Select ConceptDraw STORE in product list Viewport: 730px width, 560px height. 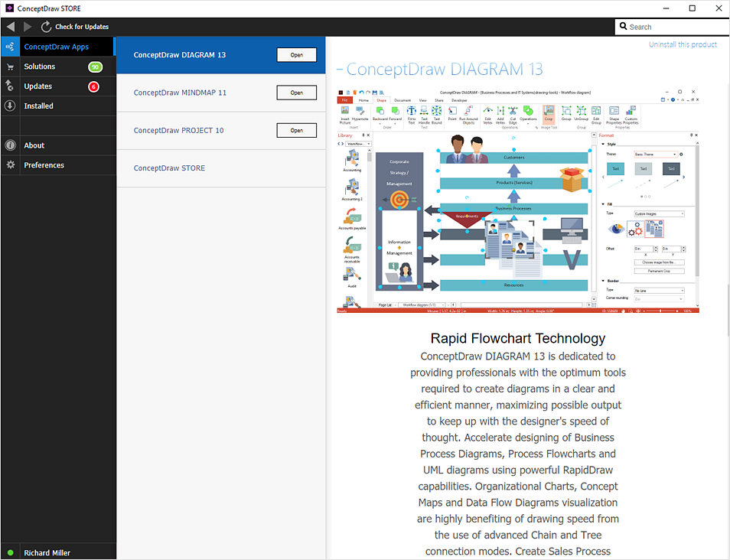click(x=220, y=168)
